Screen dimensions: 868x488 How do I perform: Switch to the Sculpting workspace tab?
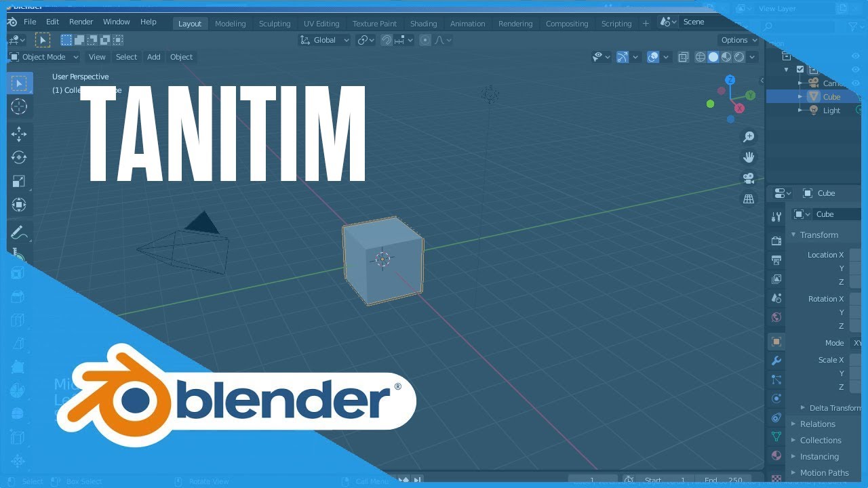[275, 23]
